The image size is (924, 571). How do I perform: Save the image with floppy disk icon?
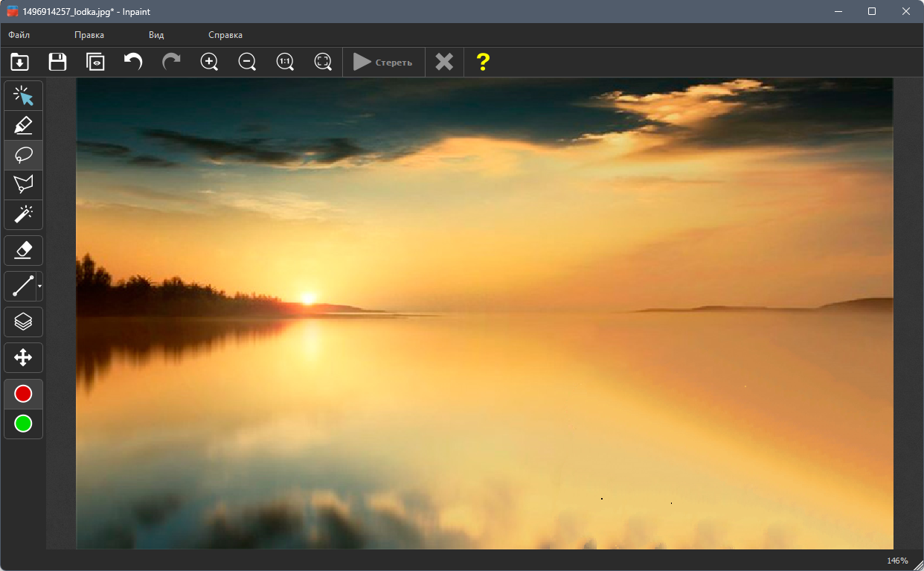coord(57,62)
